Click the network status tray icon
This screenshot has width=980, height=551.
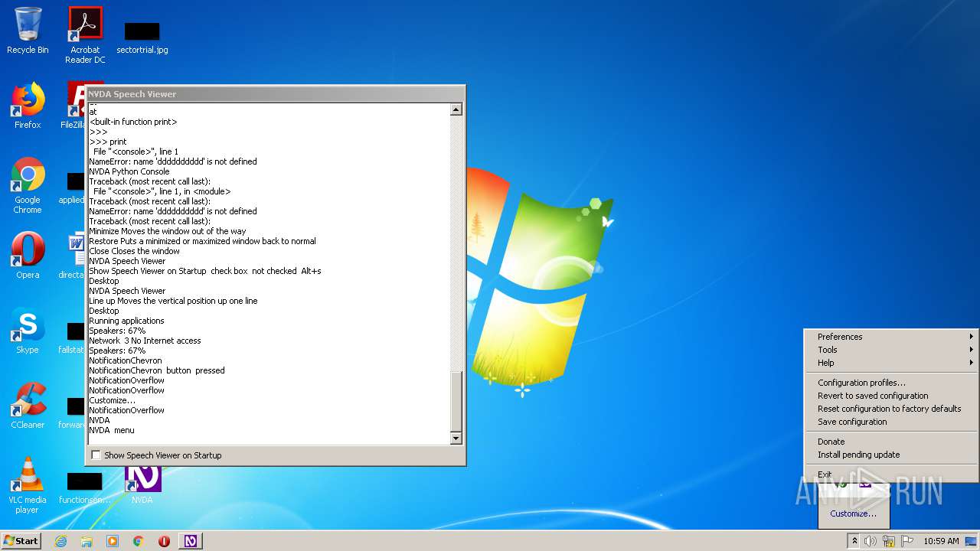click(x=889, y=541)
